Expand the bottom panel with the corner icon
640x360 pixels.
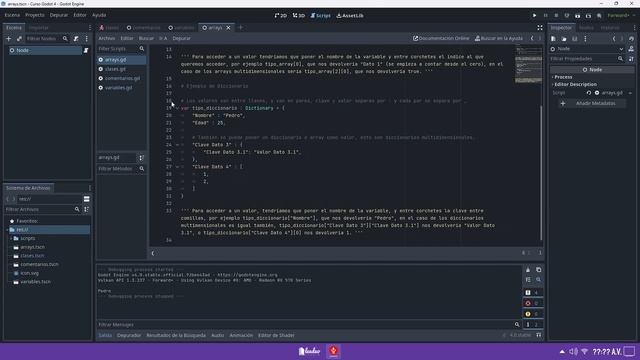(x=539, y=335)
